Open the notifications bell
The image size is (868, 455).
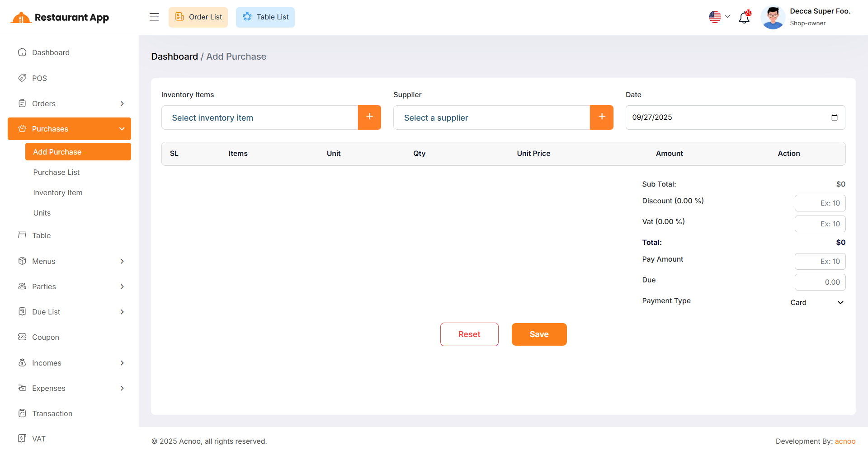tap(744, 18)
